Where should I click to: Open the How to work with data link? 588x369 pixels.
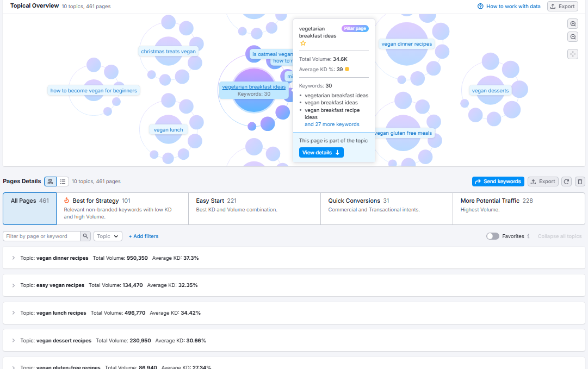pyautogui.click(x=509, y=7)
